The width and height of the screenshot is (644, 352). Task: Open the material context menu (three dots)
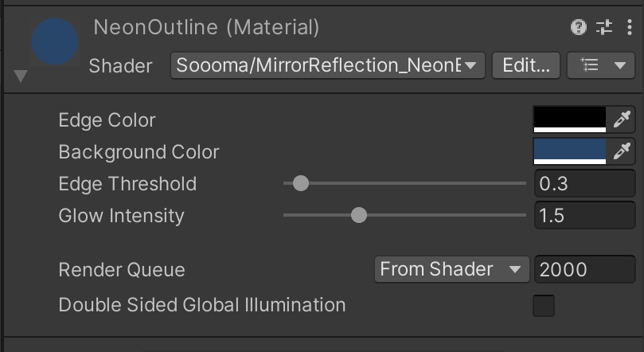pyautogui.click(x=628, y=28)
